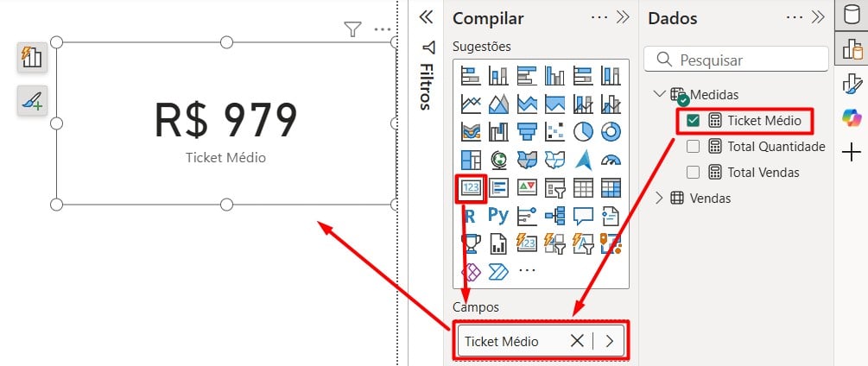868x366 pixels.
Task: Open Dados pane more options
Action: tap(795, 17)
